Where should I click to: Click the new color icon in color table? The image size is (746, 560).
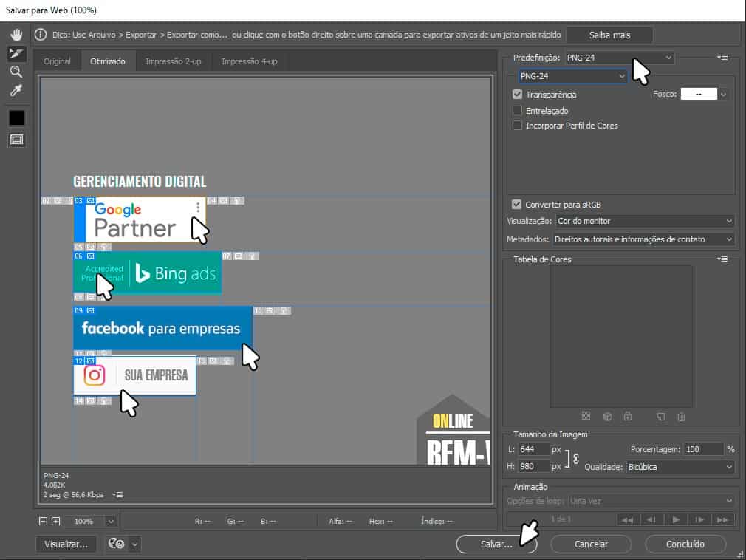point(661,417)
